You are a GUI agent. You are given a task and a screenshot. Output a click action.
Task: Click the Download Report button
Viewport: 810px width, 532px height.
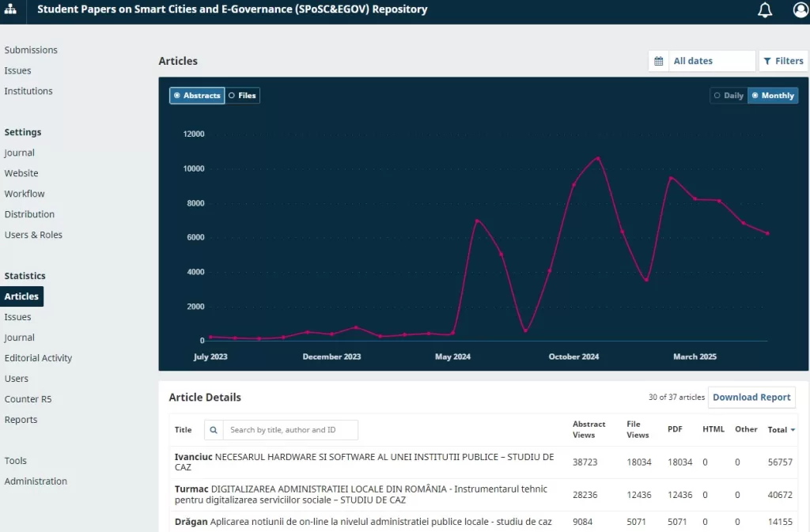(751, 398)
